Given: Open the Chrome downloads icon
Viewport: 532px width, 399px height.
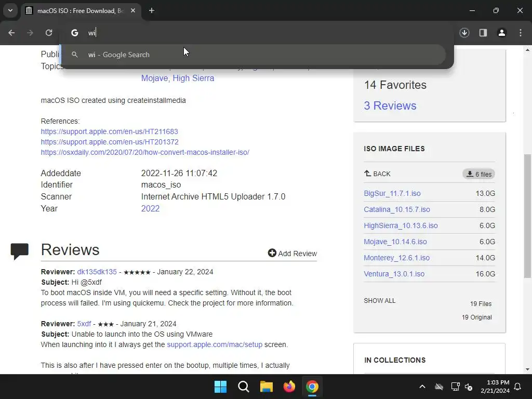Looking at the screenshot, I should pyautogui.click(x=464, y=33).
